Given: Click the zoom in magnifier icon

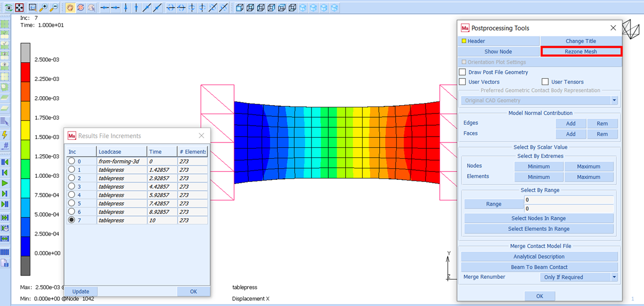Looking at the screenshot, I should click(x=44, y=8).
